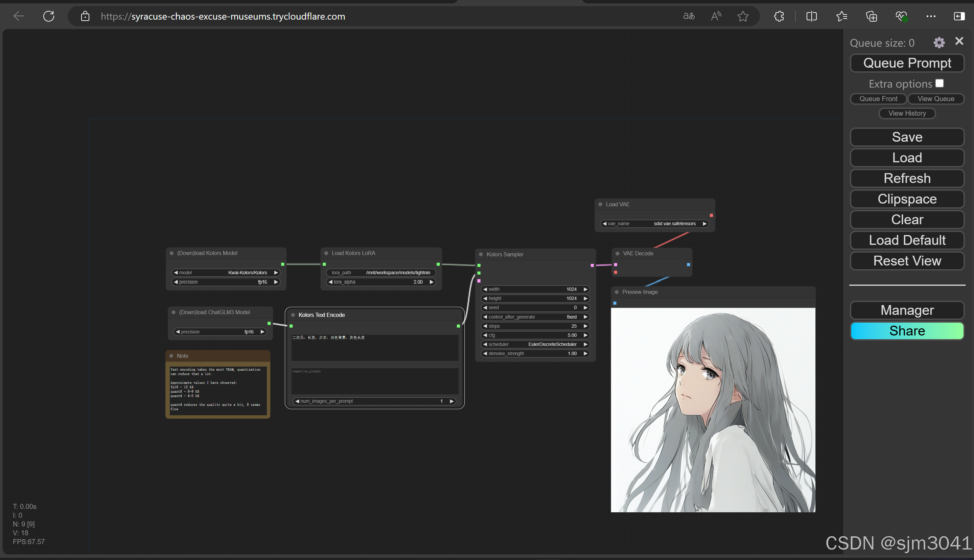Click the Refresh menu button
This screenshot has width=974, height=560.
907,179
